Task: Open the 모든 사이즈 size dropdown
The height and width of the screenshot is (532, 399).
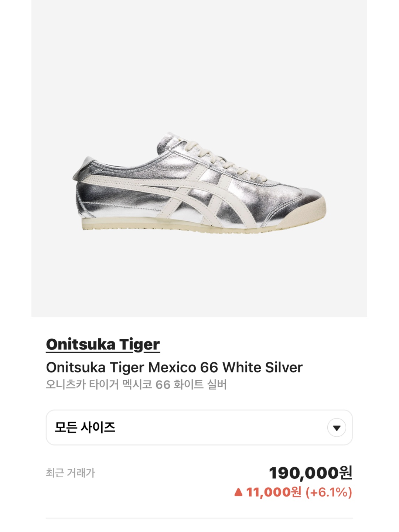Action: (x=199, y=427)
